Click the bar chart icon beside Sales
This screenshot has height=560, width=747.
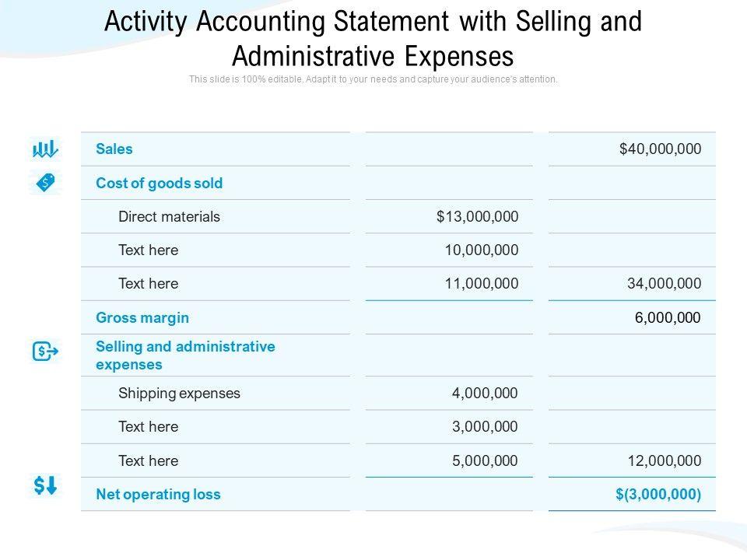click(45, 148)
